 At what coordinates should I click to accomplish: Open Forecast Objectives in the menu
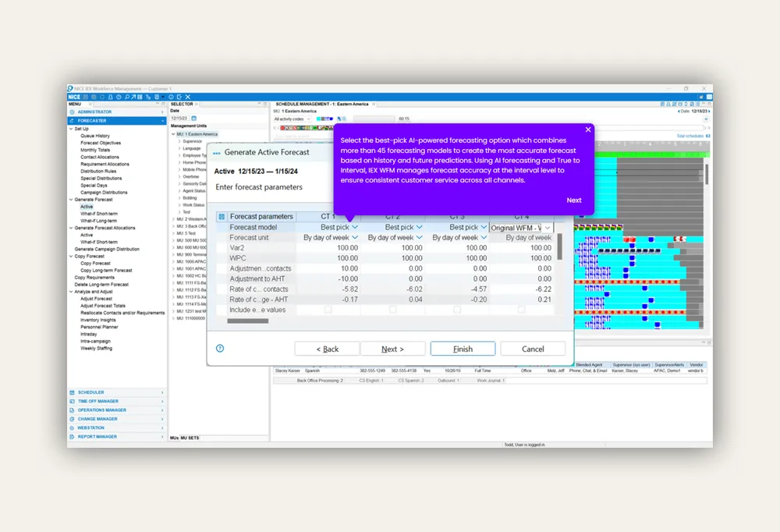tap(101, 143)
